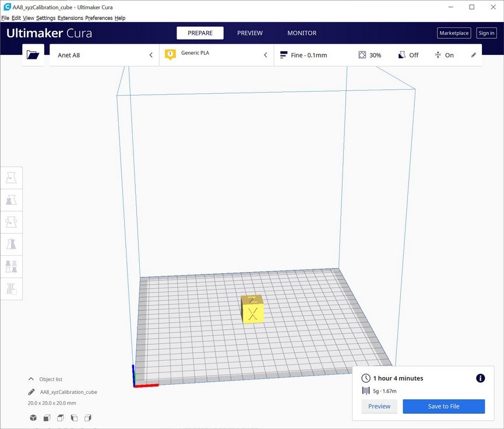The image size is (504, 429).
Task: Click the 30% infill icon
Action: click(x=362, y=55)
